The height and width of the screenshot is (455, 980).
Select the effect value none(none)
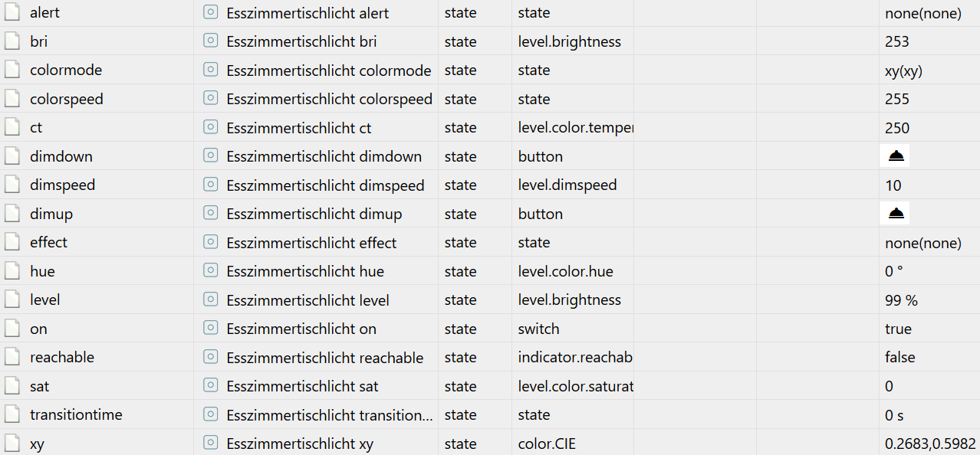click(922, 243)
